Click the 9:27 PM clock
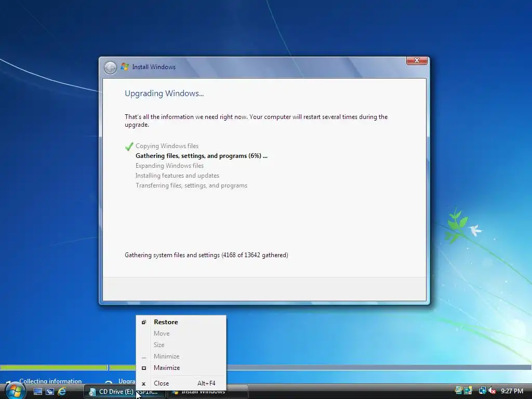 (512, 391)
